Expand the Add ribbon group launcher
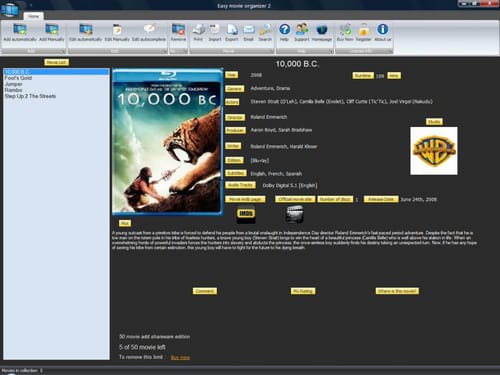This screenshot has width=500, height=375. click(x=63, y=51)
